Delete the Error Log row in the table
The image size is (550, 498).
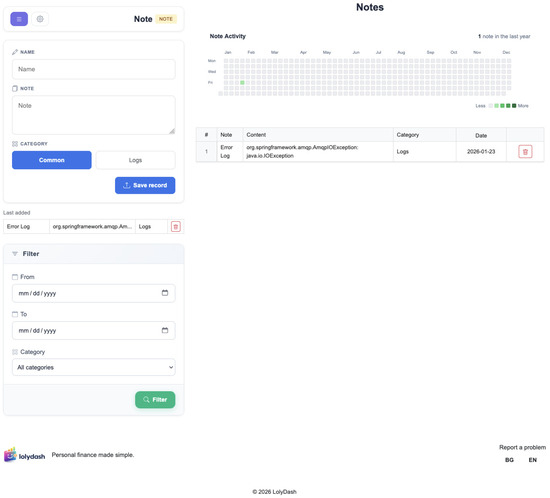coord(525,152)
